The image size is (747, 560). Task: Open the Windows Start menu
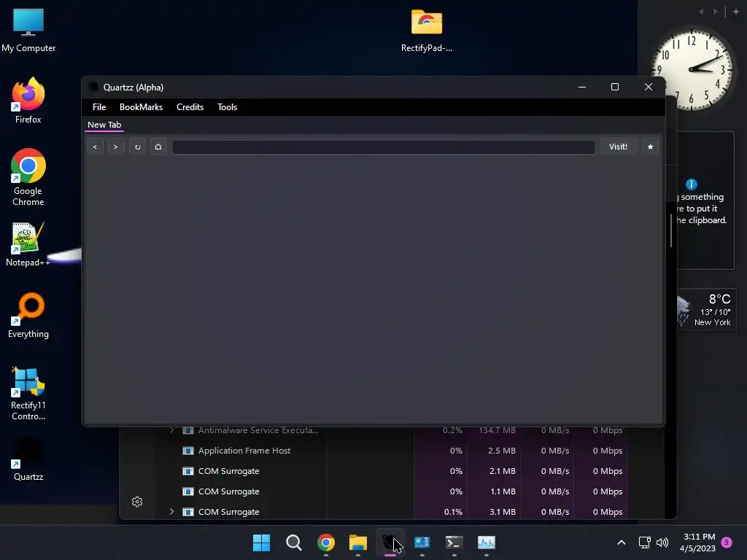click(x=262, y=542)
